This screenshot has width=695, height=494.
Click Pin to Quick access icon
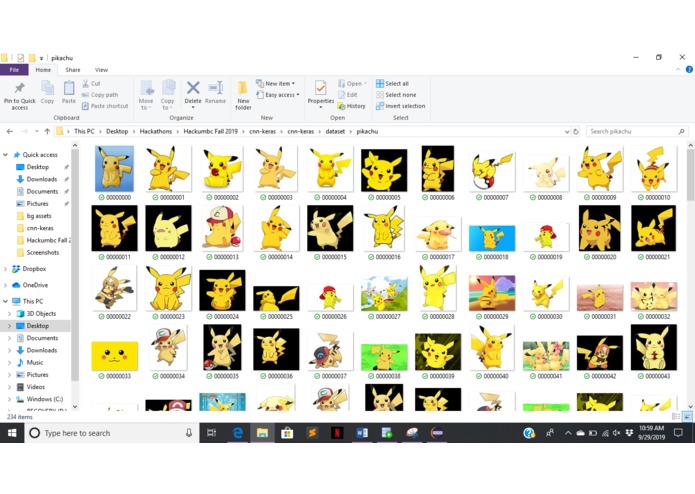click(20, 88)
